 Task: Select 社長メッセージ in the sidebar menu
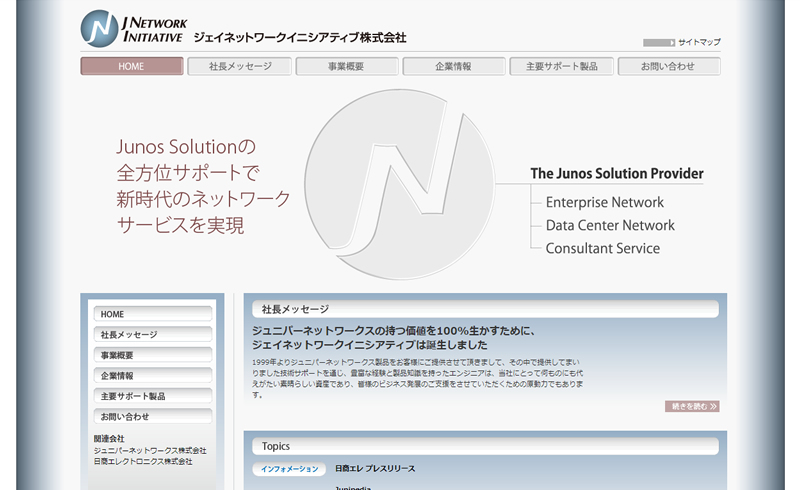153,334
